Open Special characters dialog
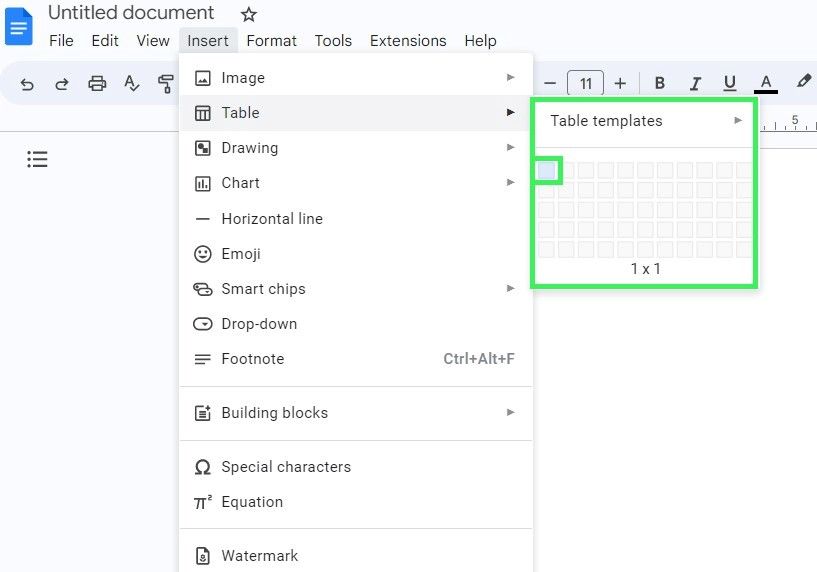The image size is (817, 572). (x=356, y=467)
